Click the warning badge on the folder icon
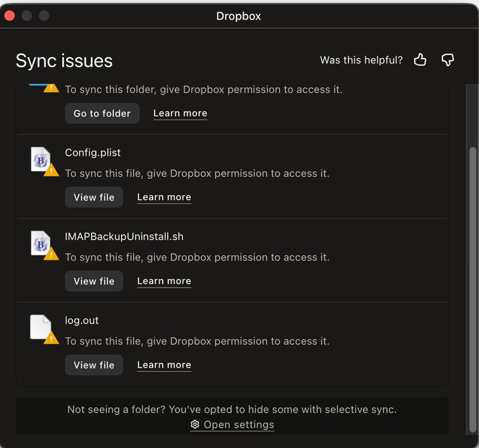Viewport: 479px width, 448px height. [x=51, y=87]
